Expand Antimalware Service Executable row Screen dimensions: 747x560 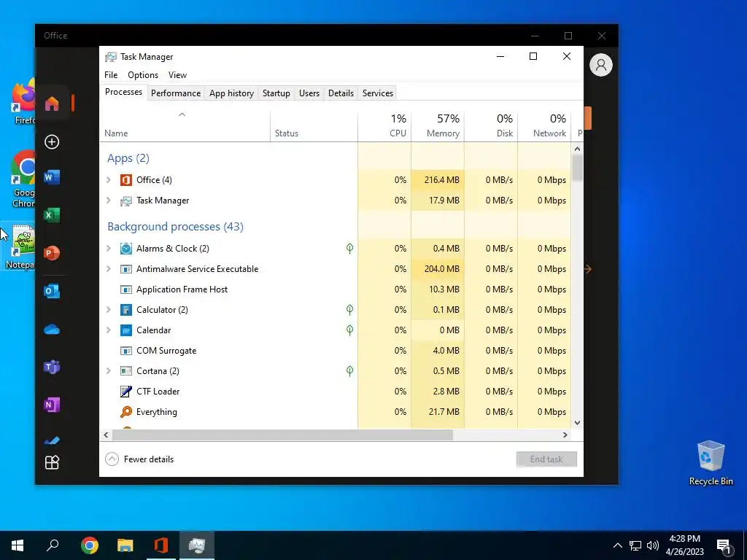pyautogui.click(x=109, y=269)
